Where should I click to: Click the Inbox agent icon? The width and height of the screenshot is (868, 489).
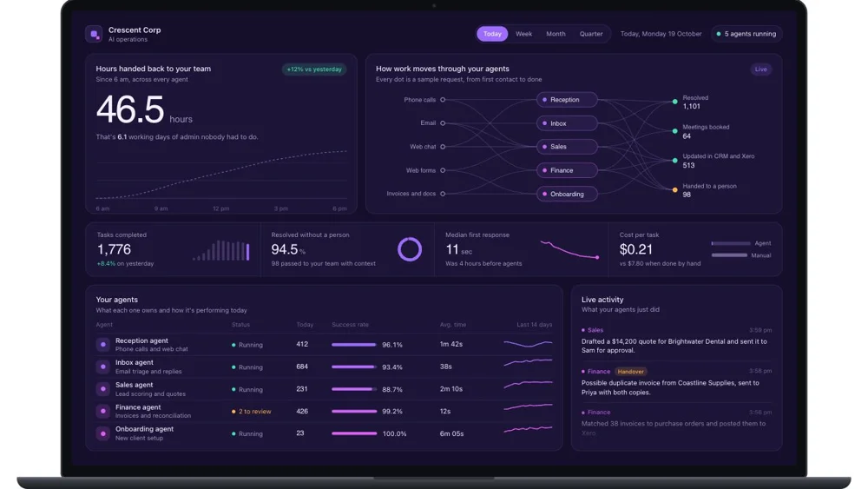(103, 367)
